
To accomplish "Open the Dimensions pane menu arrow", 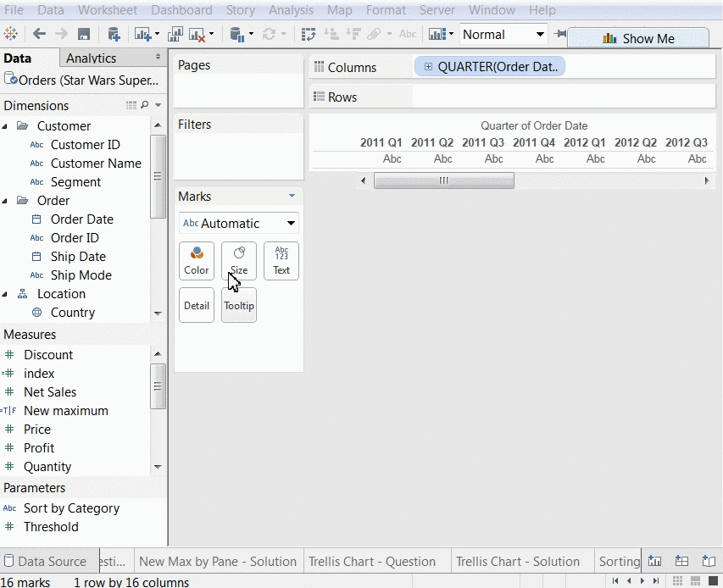I will point(159,105).
